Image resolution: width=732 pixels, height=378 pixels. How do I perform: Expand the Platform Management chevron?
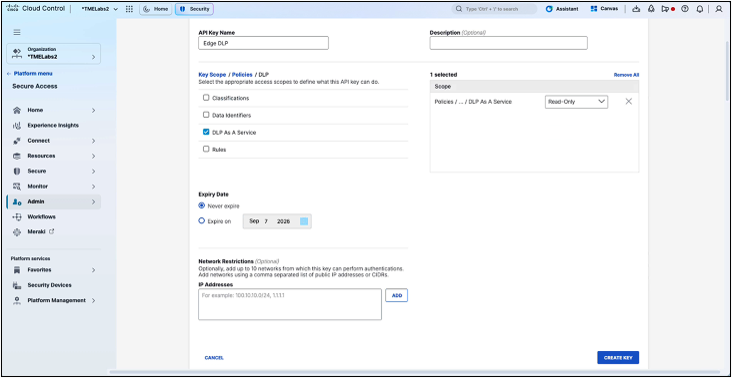(x=93, y=301)
